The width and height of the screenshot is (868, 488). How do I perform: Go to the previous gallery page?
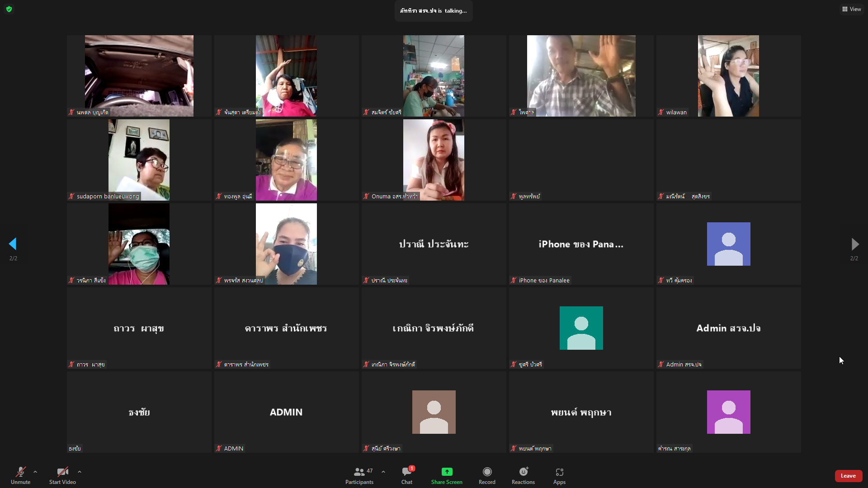click(13, 244)
